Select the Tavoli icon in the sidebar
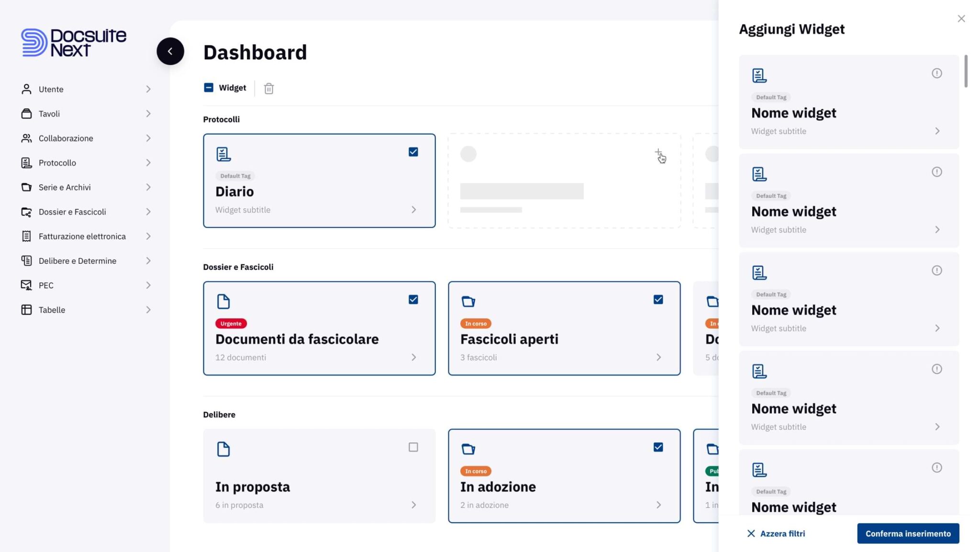Screen dimensions: 980x552 [x=26, y=113]
